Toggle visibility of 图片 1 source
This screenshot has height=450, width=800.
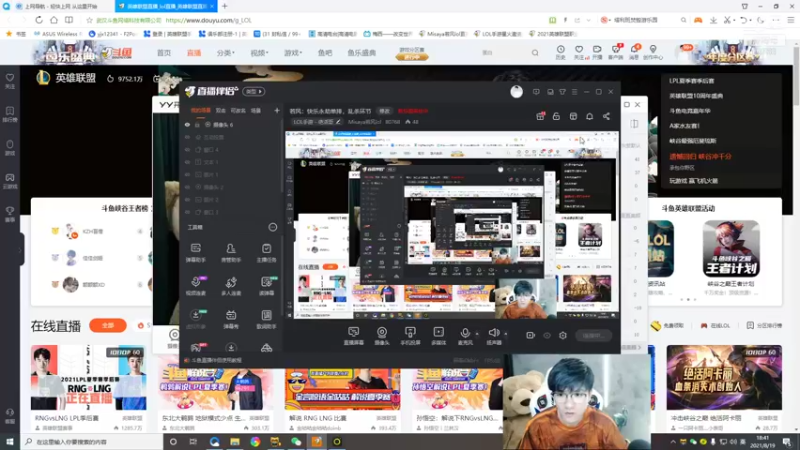point(187,174)
